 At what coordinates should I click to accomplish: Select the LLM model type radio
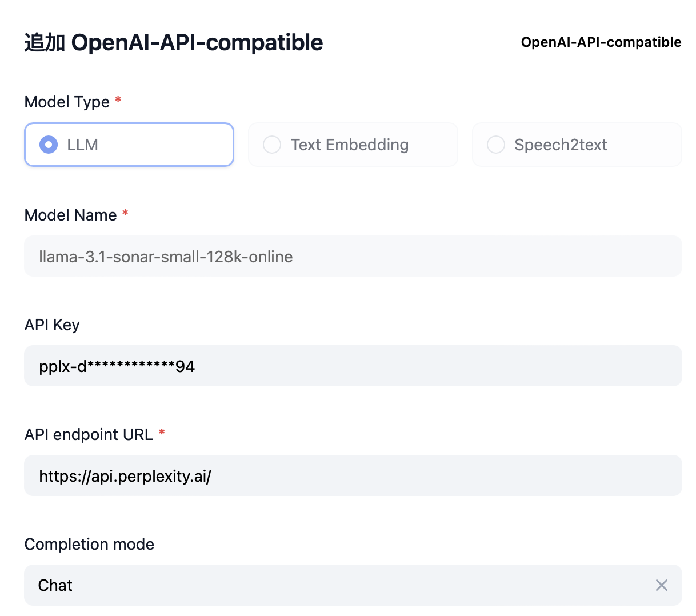point(129,145)
